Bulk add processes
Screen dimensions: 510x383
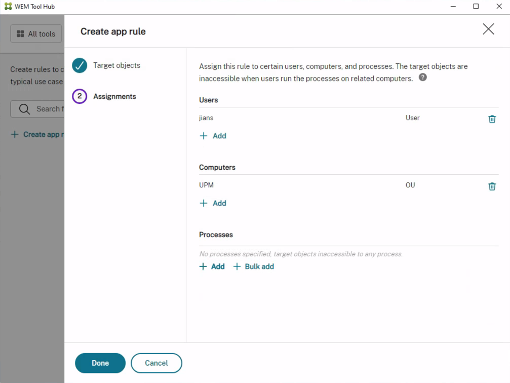(x=254, y=266)
